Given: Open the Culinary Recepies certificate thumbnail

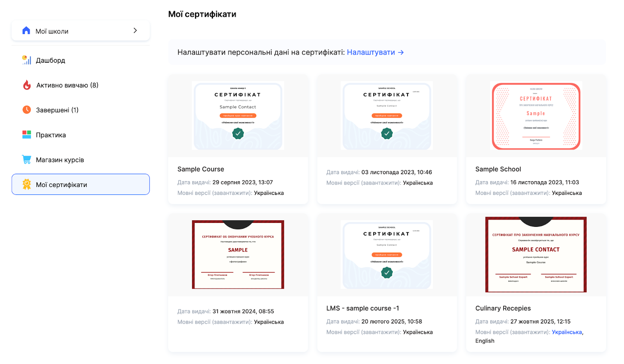Looking at the screenshot, I should [x=536, y=254].
